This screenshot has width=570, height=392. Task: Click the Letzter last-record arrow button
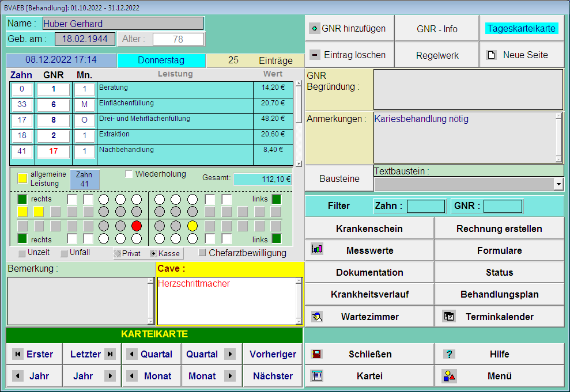(110, 354)
